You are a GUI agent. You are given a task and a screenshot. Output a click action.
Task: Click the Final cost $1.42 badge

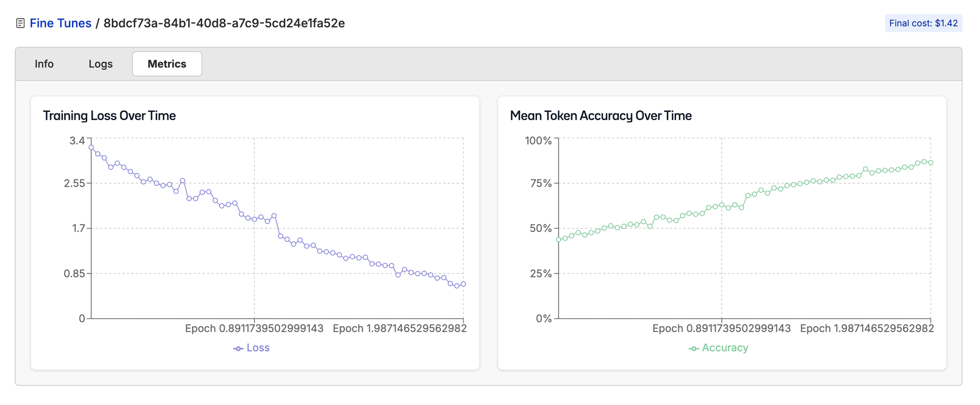[923, 23]
